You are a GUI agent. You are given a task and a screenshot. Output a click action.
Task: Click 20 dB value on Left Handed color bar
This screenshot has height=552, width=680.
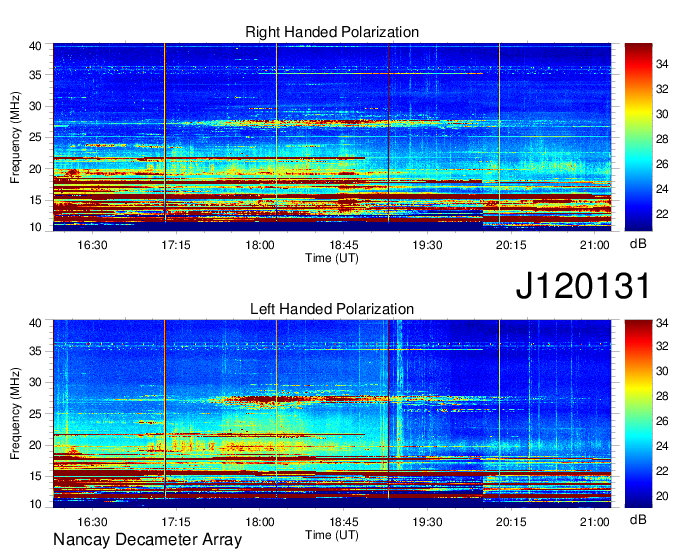tap(662, 496)
